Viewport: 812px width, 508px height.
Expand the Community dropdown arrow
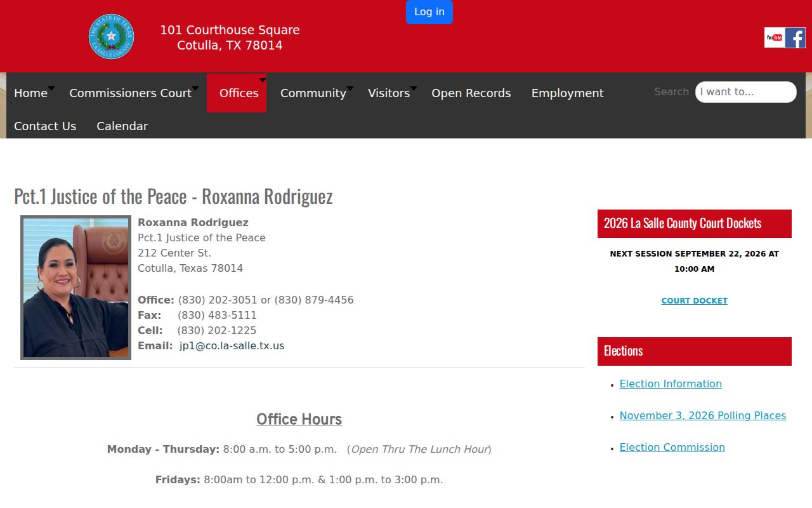click(x=350, y=88)
